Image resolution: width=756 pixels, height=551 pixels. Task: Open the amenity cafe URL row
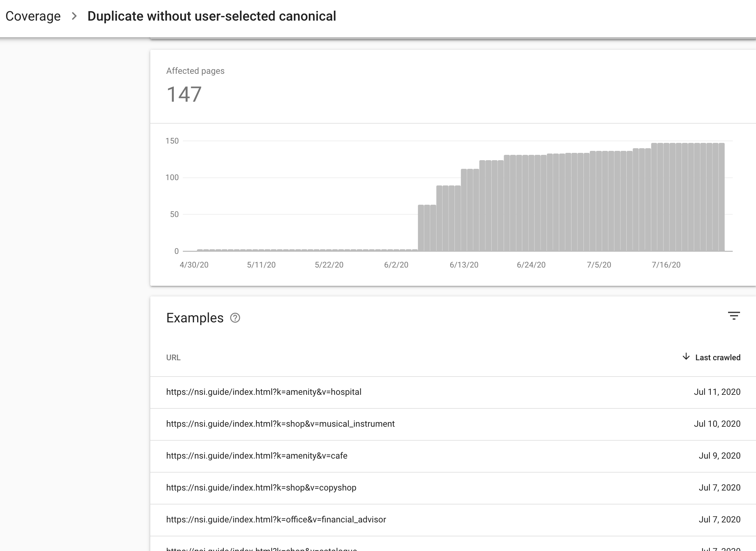pos(257,456)
